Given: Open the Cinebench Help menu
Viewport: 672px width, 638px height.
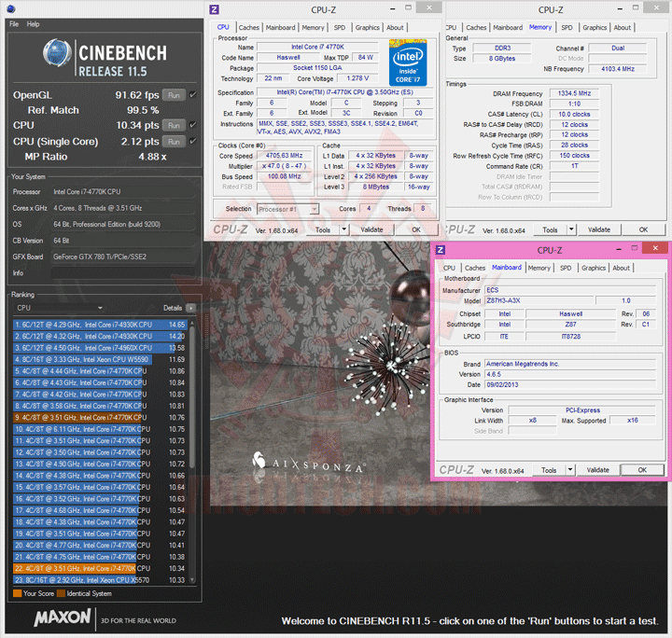Looking at the screenshot, I should coord(33,24).
